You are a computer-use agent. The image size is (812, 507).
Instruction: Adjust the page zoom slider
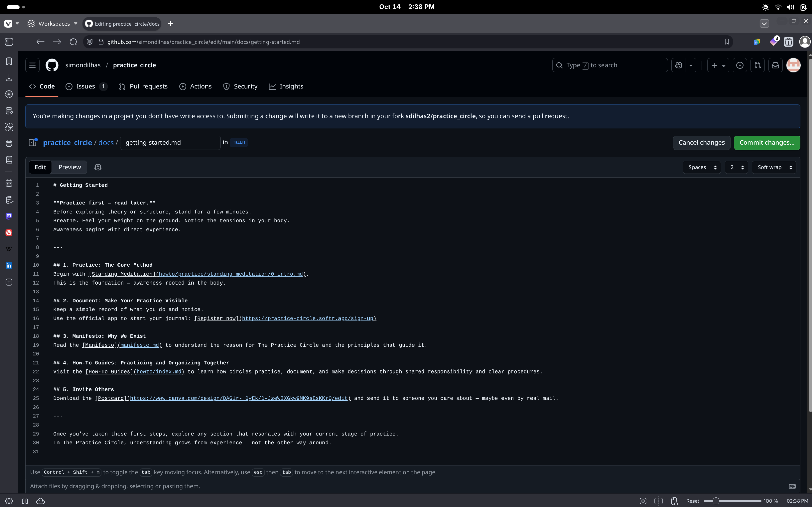716,501
